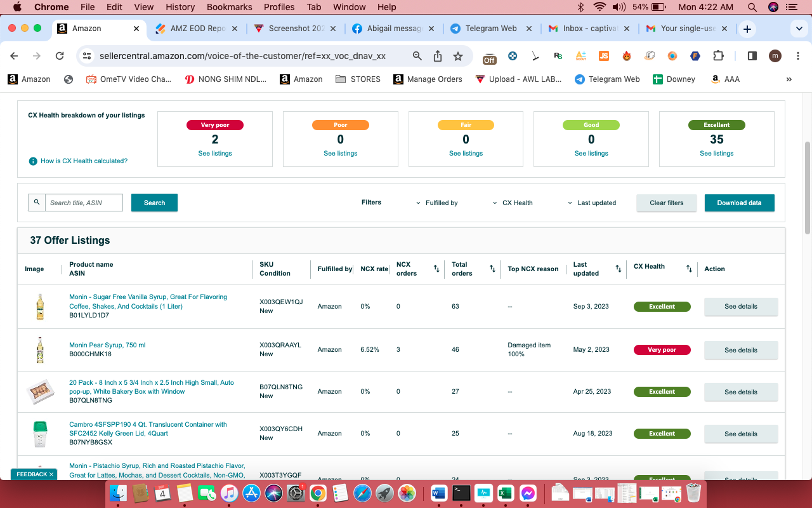Open the tab search dropdown arrow
The image size is (812, 508).
point(799,29)
